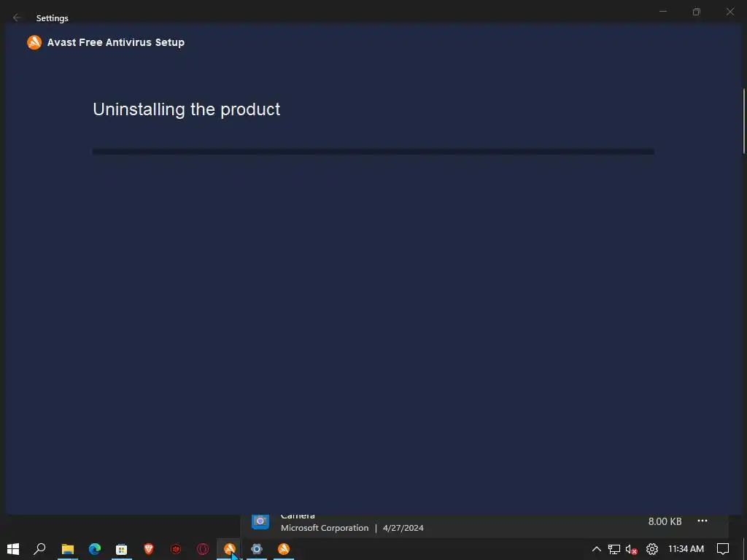Click the uninstall progress bar
The height and width of the screenshot is (560, 747).
pyautogui.click(x=373, y=152)
